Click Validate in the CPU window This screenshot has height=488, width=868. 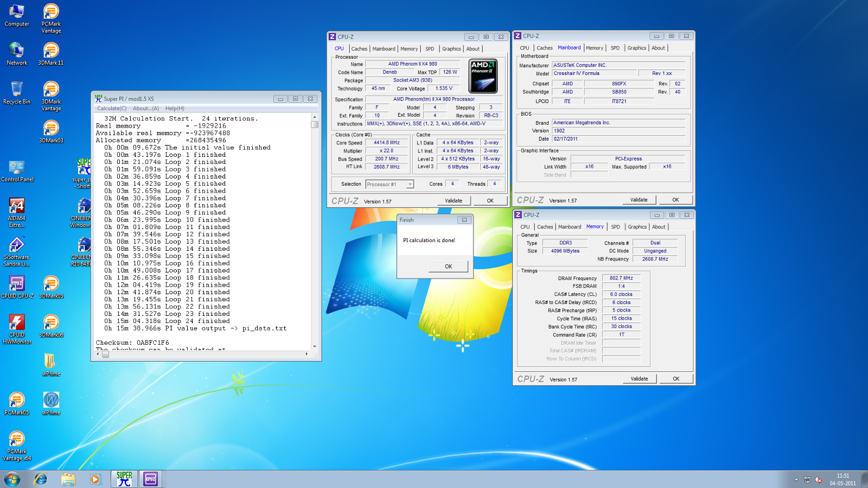point(454,201)
